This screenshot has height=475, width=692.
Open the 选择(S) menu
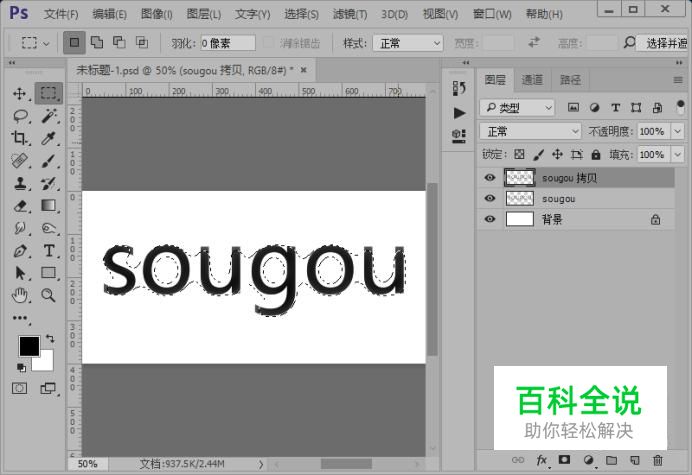coord(301,14)
